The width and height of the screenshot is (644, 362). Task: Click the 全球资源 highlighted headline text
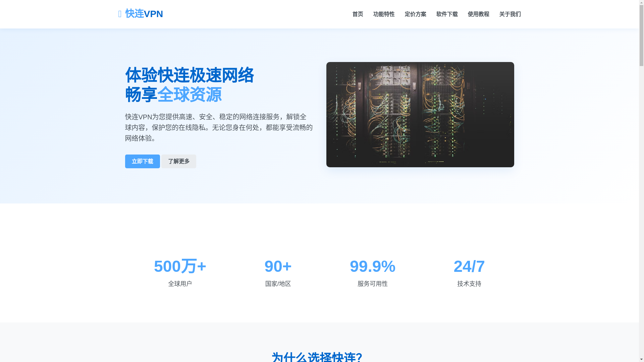(190, 95)
